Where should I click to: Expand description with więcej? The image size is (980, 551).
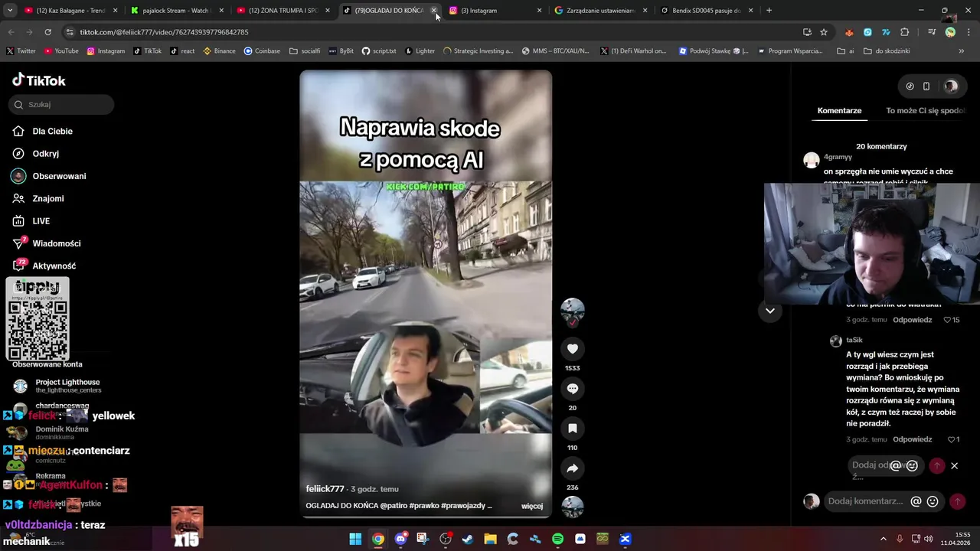tap(532, 506)
